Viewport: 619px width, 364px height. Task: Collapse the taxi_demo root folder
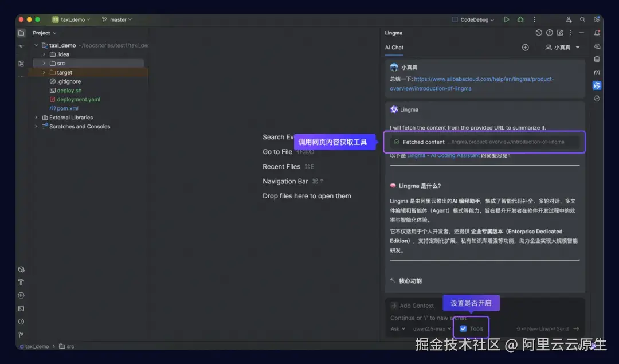pyautogui.click(x=36, y=45)
